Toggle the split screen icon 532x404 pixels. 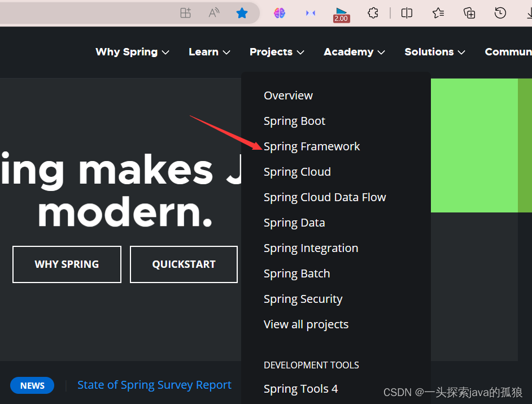(x=407, y=13)
